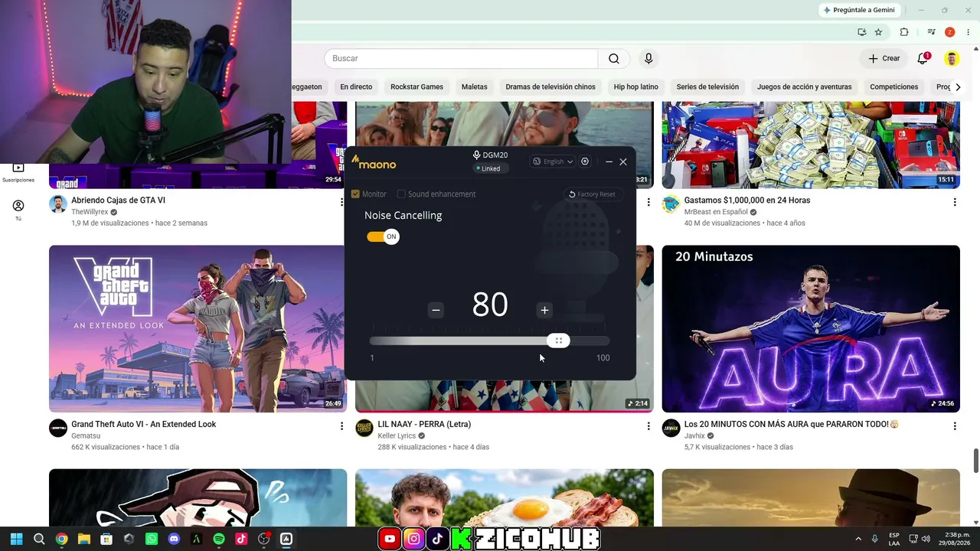Open more options for Los 20 MINUTOS video

coord(955,426)
